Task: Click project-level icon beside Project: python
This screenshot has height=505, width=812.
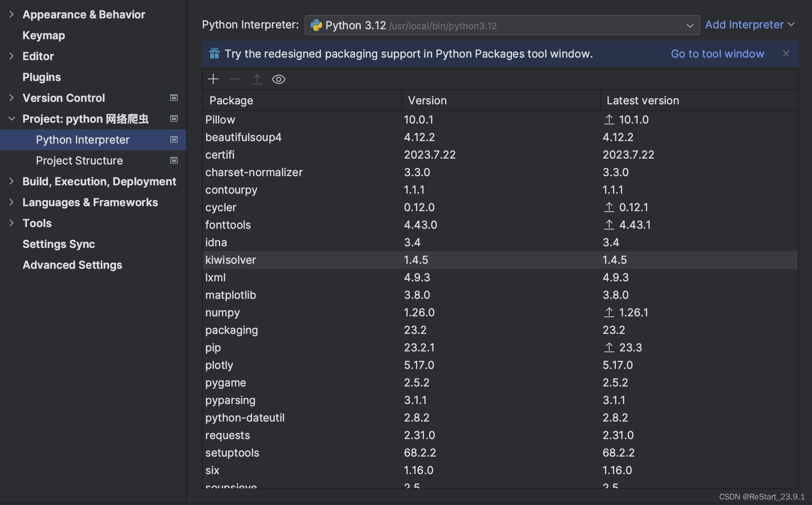Action: tap(174, 119)
